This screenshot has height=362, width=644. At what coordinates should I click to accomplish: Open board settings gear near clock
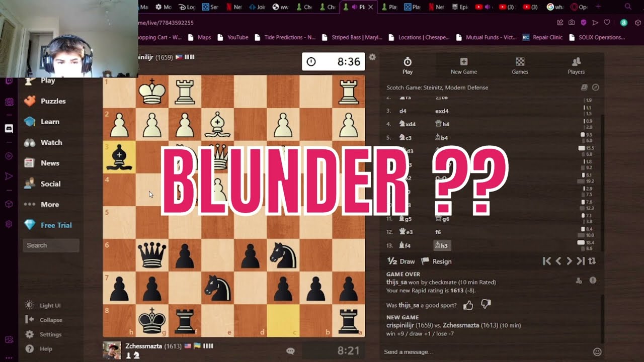(372, 57)
